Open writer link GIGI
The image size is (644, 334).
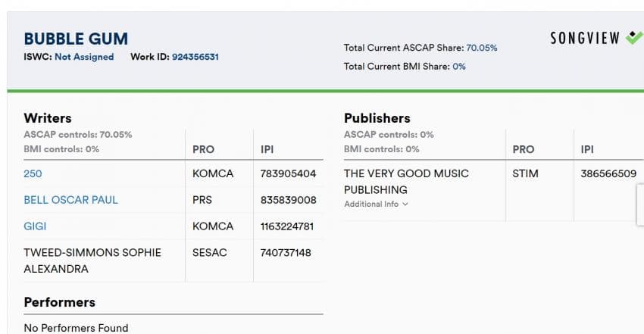click(x=35, y=226)
